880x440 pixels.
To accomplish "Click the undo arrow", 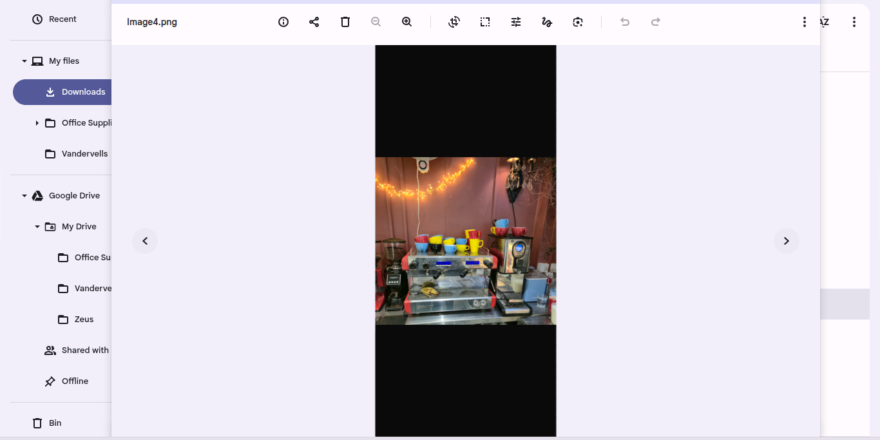I will [625, 22].
